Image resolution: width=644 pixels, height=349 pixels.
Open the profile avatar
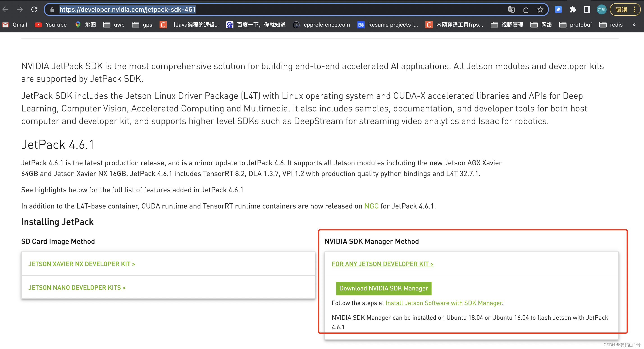coord(601,9)
